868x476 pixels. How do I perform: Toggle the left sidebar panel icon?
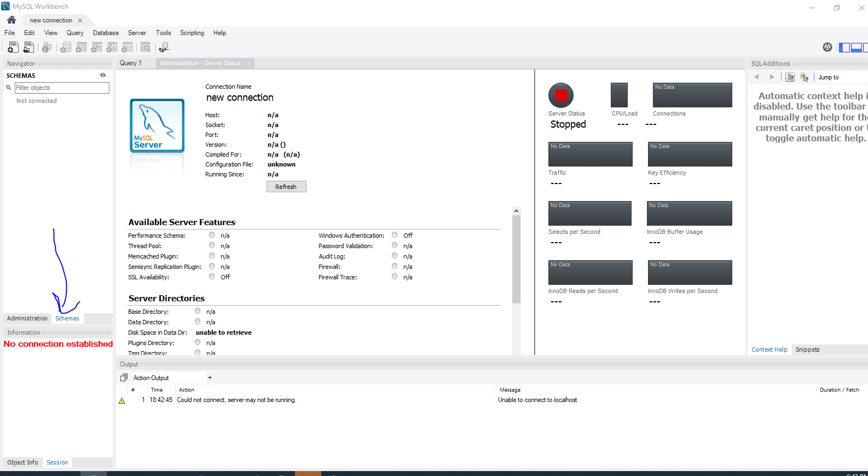(844, 48)
